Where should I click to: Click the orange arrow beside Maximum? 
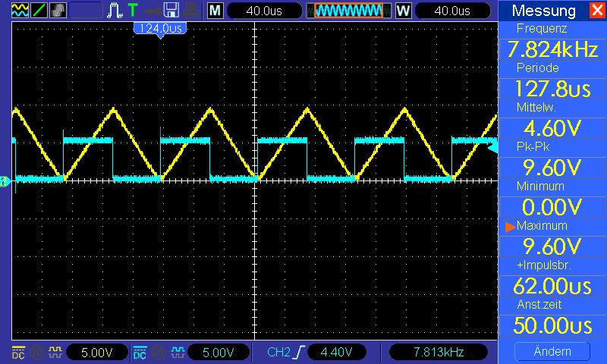(x=510, y=226)
